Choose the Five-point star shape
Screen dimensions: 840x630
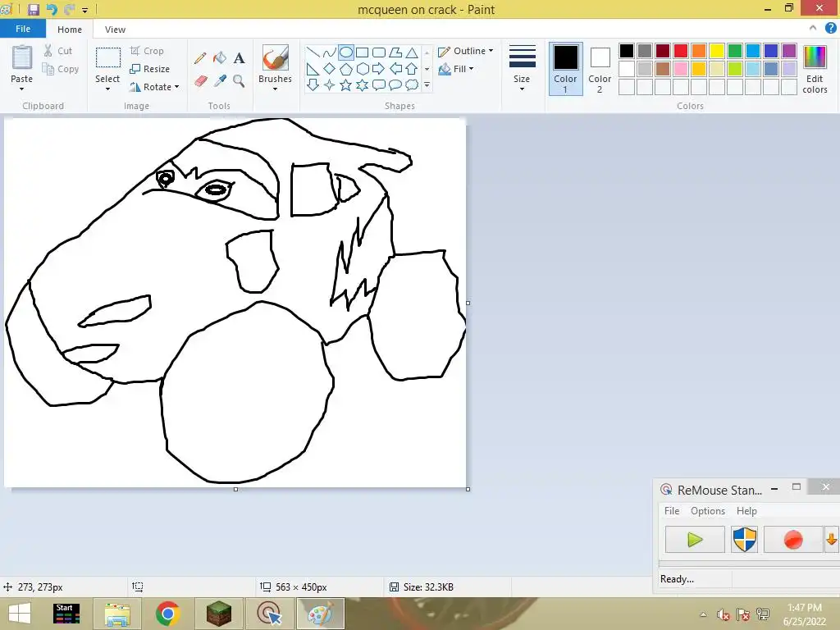click(x=346, y=84)
